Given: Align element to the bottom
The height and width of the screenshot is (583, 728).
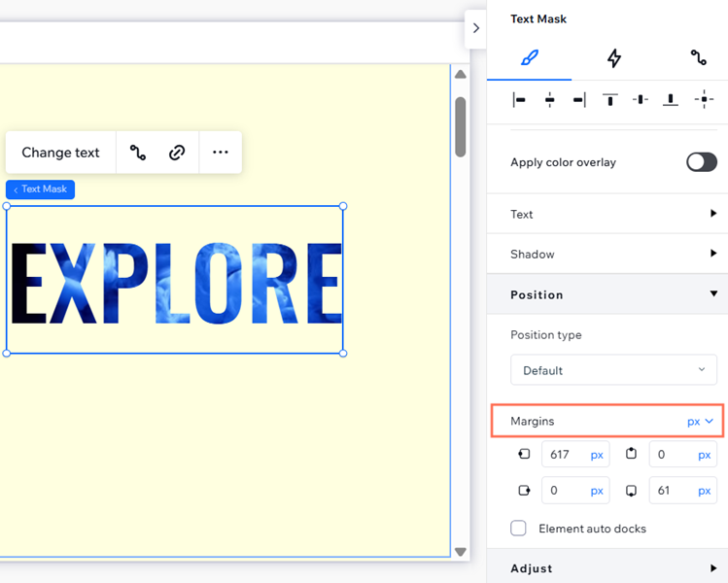Looking at the screenshot, I should pos(671,100).
